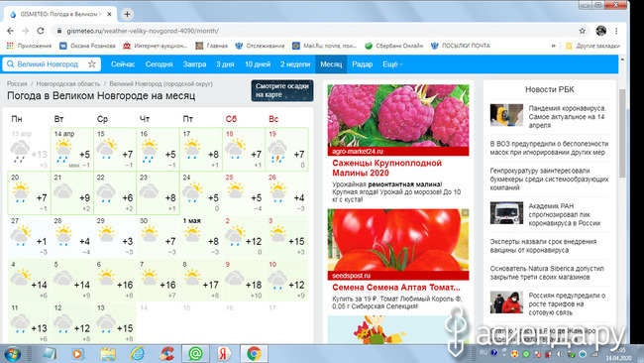Screen dimensions: 644x363
Task: Close the tomato seeds ad
Action: [465, 212]
